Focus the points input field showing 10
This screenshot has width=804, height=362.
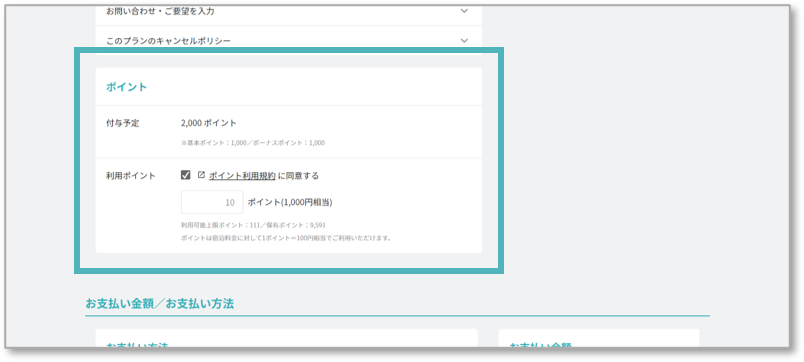212,202
